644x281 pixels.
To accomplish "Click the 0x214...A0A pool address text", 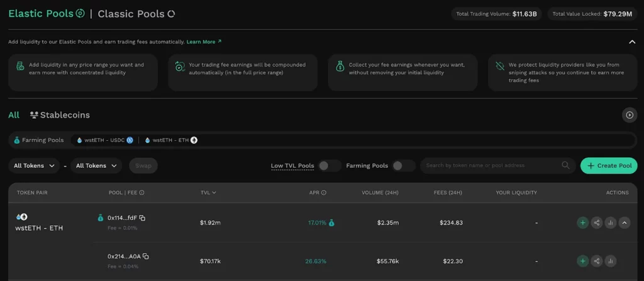I will pos(124,256).
